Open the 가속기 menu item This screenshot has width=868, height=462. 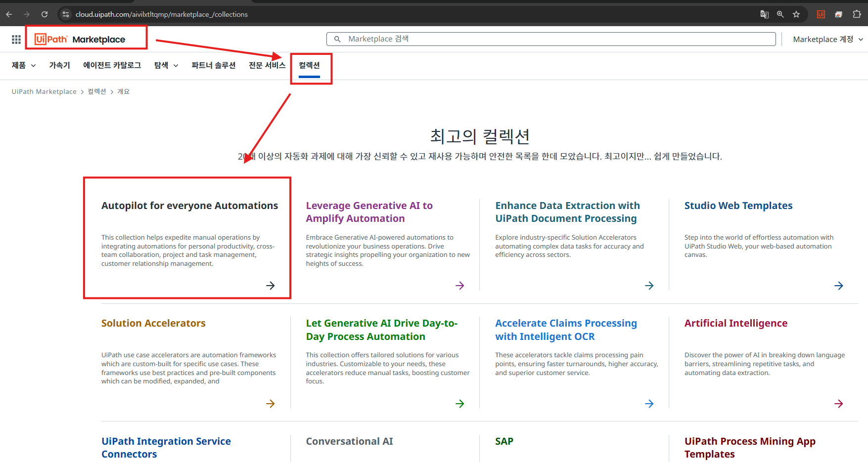pyautogui.click(x=60, y=65)
